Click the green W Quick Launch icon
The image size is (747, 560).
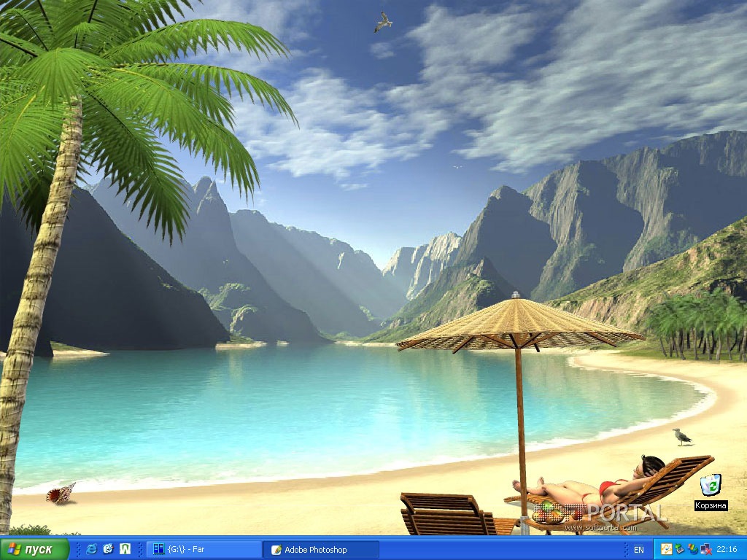125,549
